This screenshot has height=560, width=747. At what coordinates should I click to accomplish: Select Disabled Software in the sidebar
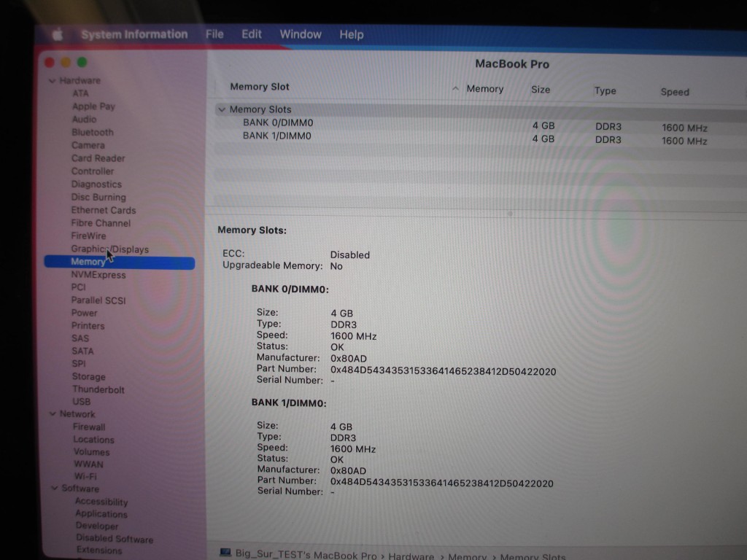(x=115, y=539)
